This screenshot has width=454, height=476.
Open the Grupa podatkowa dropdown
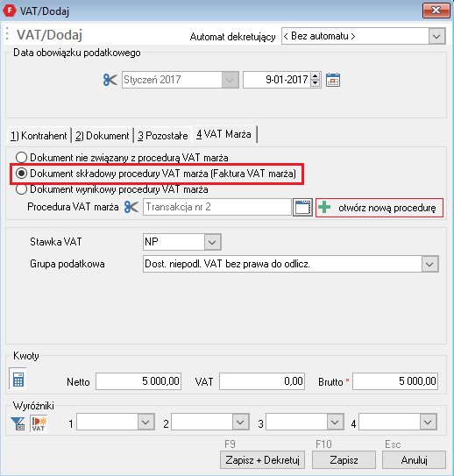click(429, 264)
